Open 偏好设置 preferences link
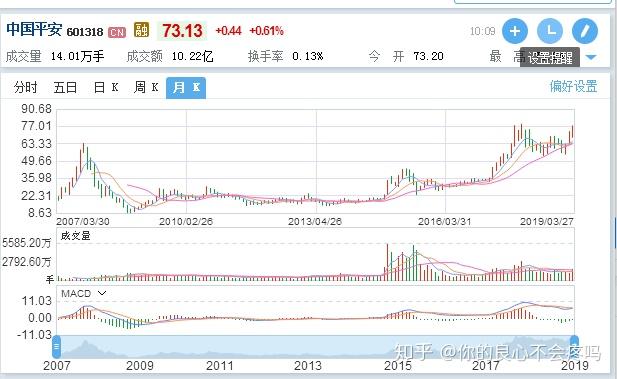Viewport: 617px width, 379px height. coord(573,86)
